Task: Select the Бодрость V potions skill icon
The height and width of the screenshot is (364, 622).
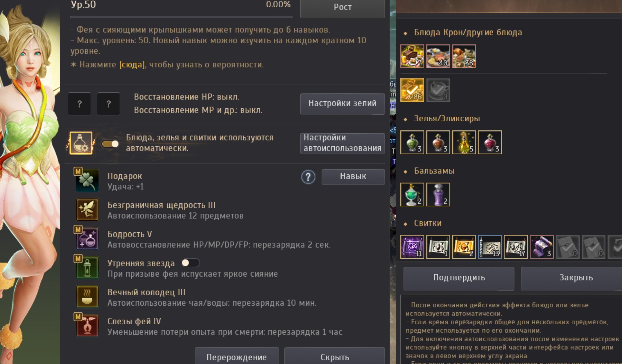Action: pos(87,239)
